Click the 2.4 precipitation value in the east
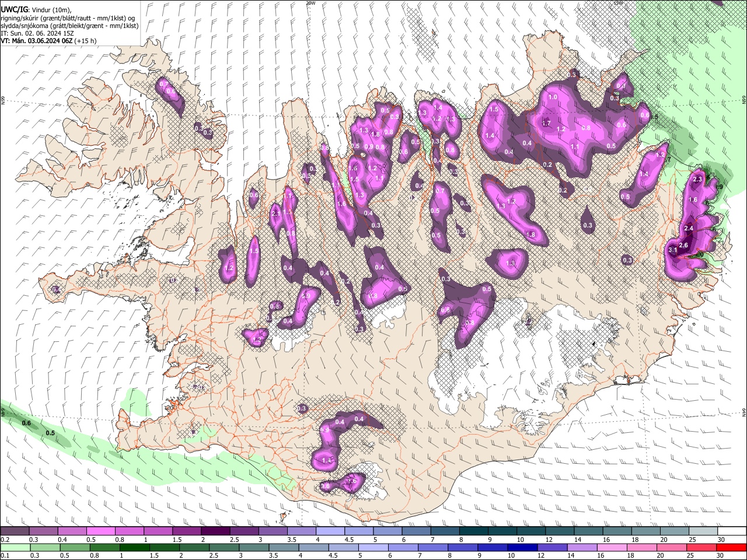 689,228
